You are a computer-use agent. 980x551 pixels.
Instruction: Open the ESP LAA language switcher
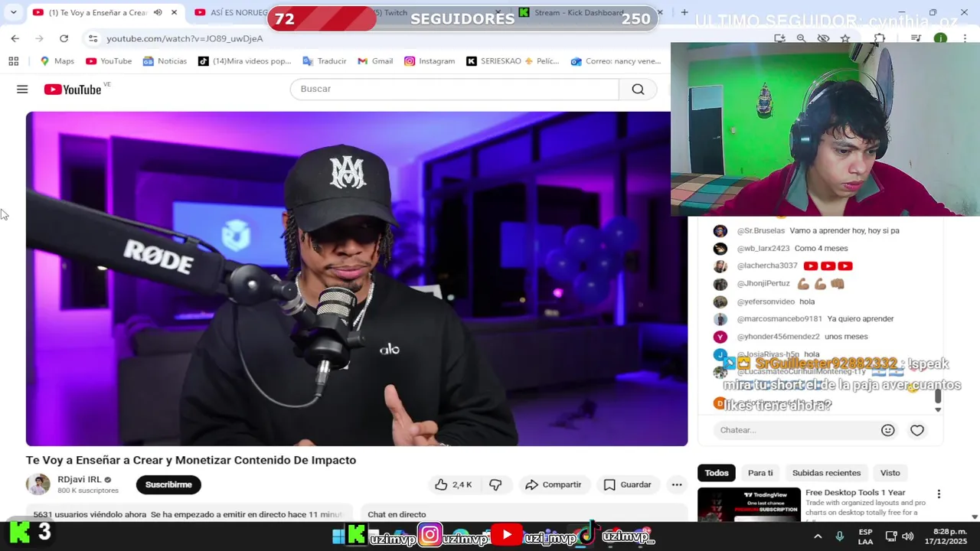(865, 536)
